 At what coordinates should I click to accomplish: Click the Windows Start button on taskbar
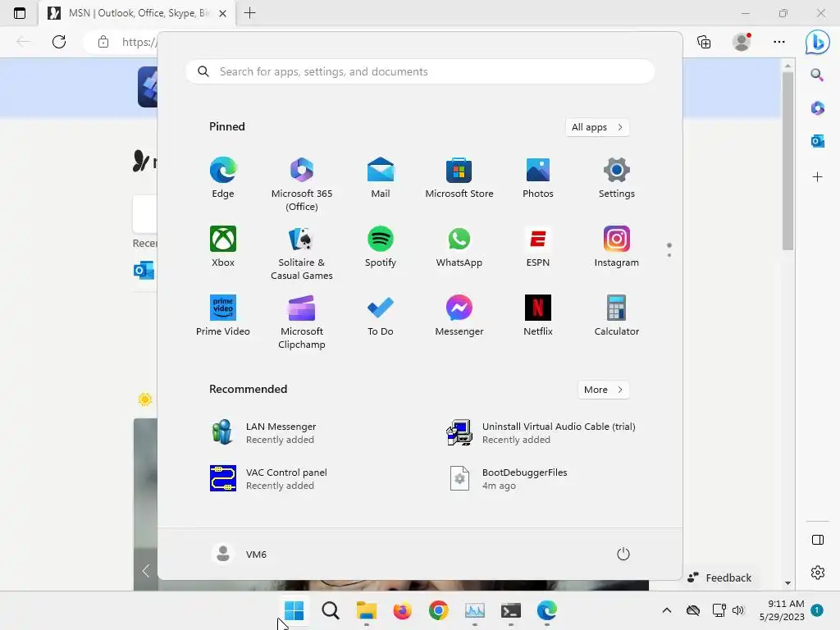(x=294, y=610)
